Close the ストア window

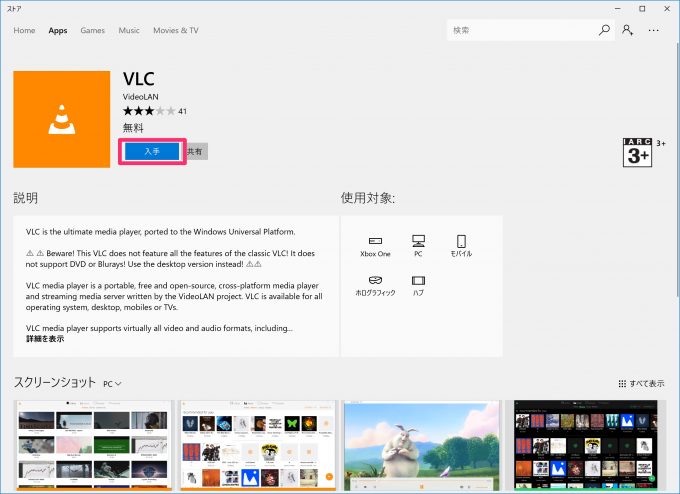[x=667, y=9]
